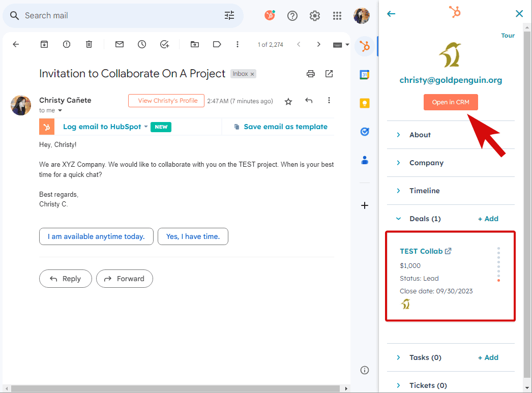Print the email using the printer icon
Viewport: 532px width, 393px height.
tap(311, 74)
